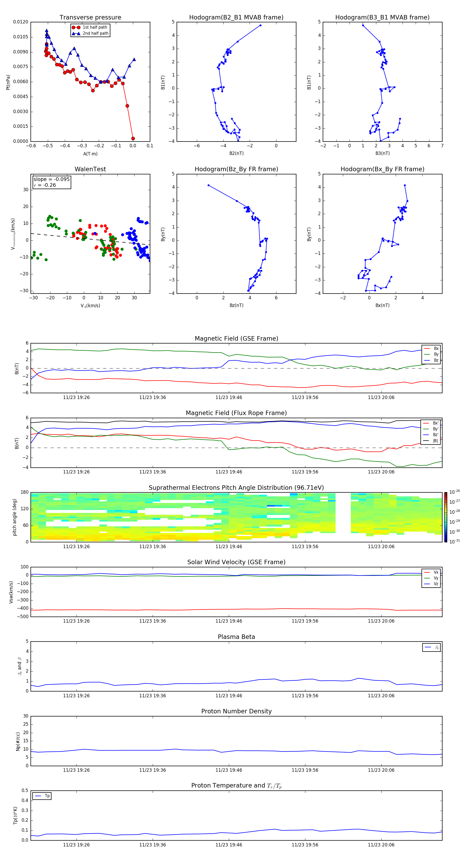This screenshot has width=473, height=868.
Task: Click '11/23 19:46' tick under Plasma Beta plot
Action: [x=229, y=695]
